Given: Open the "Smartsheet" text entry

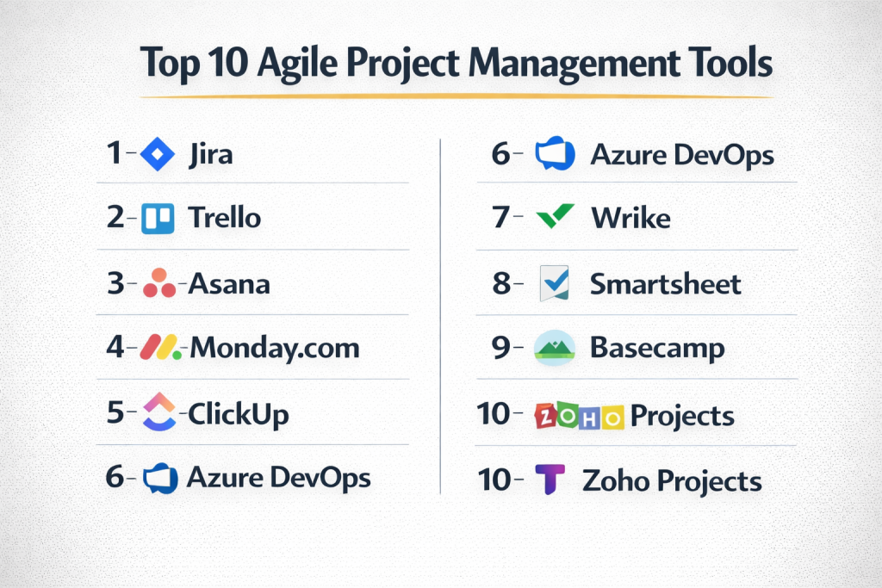Looking at the screenshot, I should [x=665, y=283].
